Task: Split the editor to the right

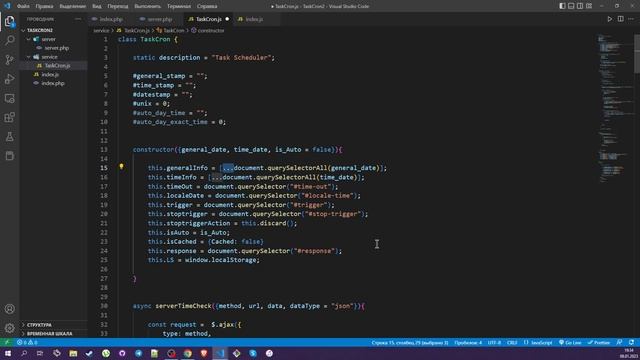Action: click(620, 19)
